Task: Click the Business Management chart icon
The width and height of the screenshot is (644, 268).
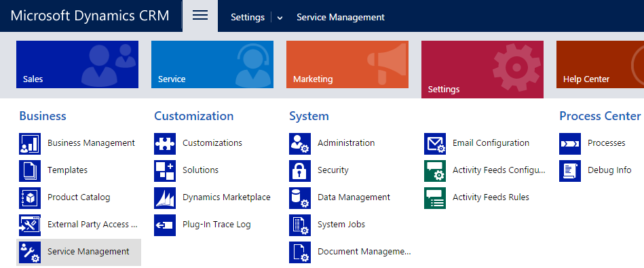Action: pyautogui.click(x=30, y=144)
